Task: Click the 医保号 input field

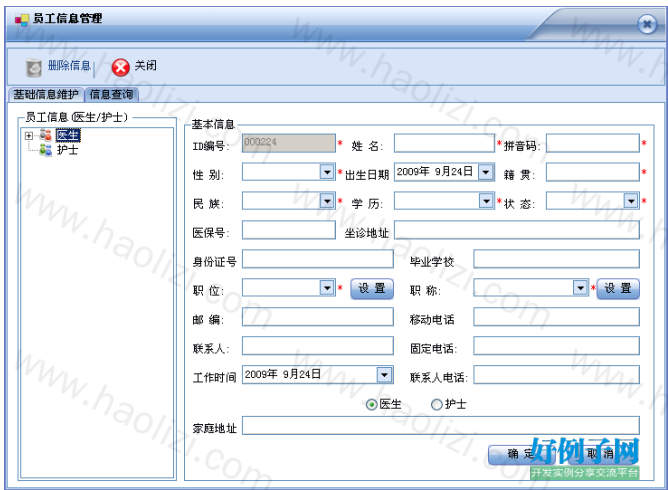Action: point(289,230)
